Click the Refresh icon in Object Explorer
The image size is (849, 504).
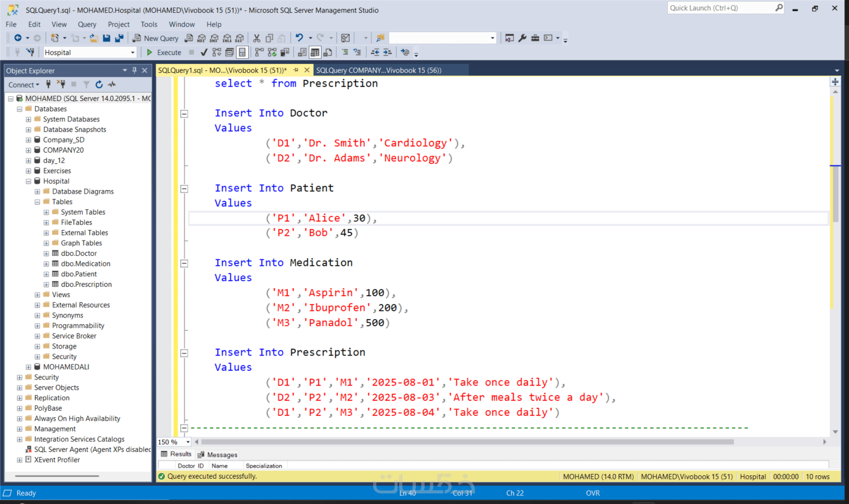pyautogui.click(x=99, y=84)
